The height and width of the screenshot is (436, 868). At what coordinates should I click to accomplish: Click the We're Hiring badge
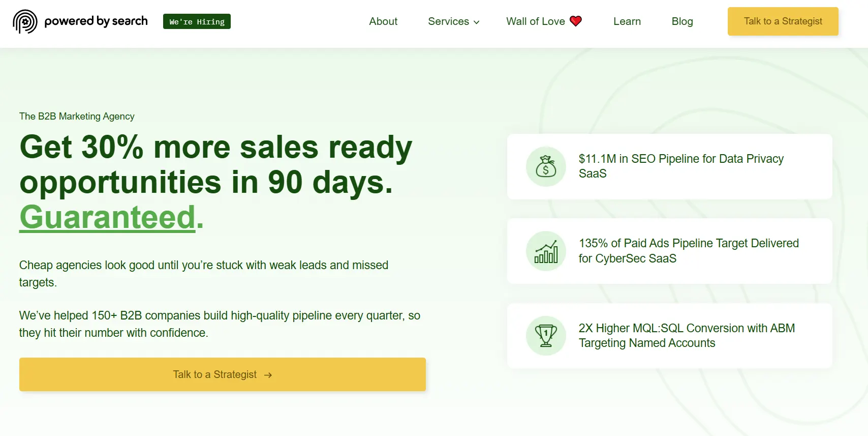point(197,21)
